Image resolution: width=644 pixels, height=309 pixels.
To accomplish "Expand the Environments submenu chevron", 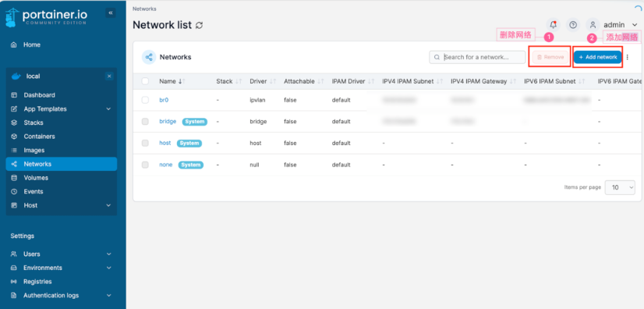I will [108, 268].
